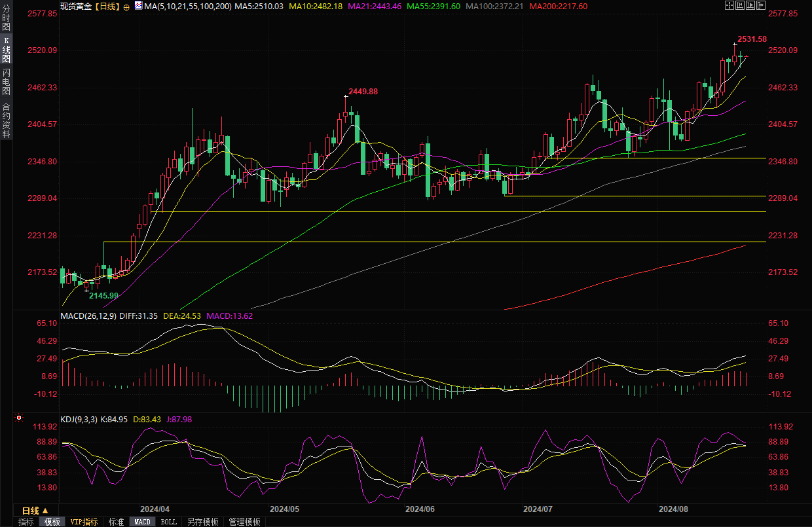Toggle the MACD template button
Screen dimensions: 812x527
(x=142, y=522)
